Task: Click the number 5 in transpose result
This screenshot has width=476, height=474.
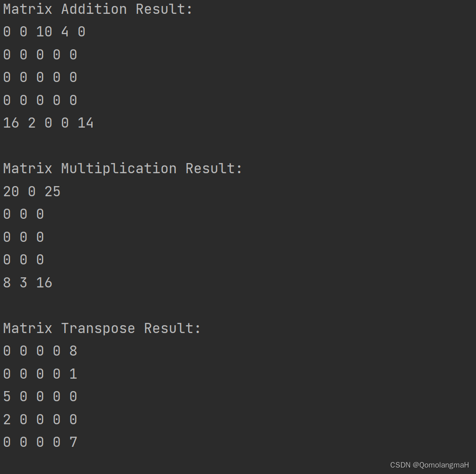Action: click(6, 397)
